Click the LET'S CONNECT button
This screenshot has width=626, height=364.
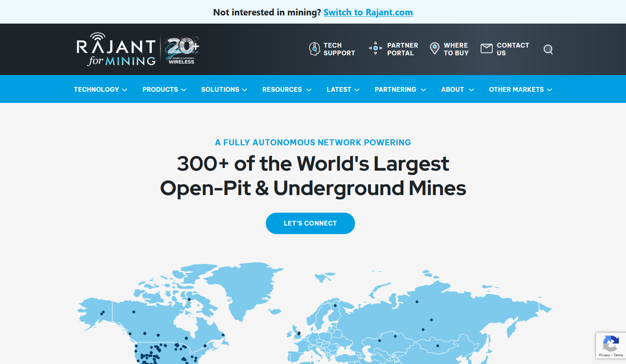pos(310,223)
